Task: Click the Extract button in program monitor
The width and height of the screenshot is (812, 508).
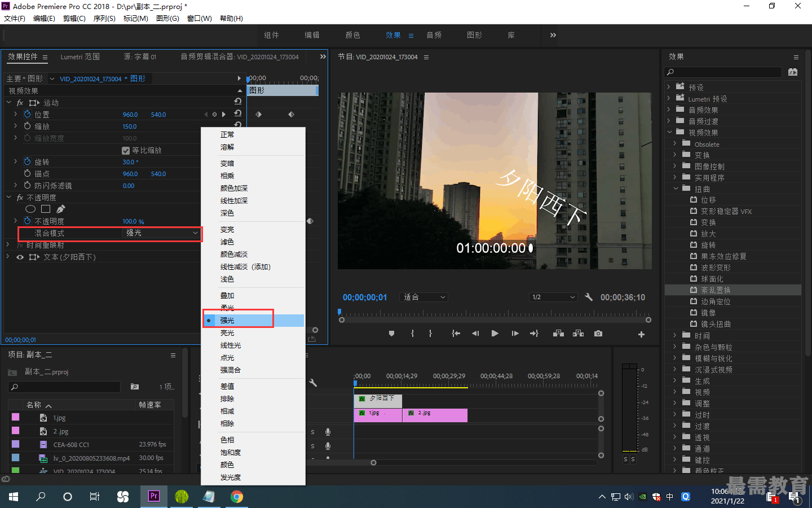Action: [x=578, y=334]
